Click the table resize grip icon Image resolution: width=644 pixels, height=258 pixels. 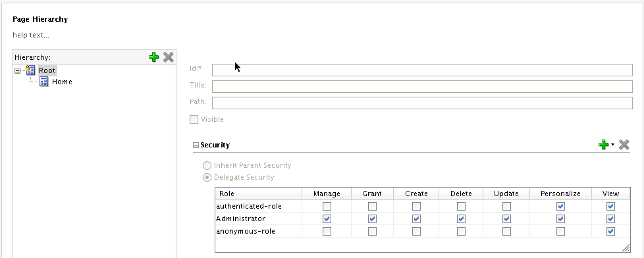626,247
